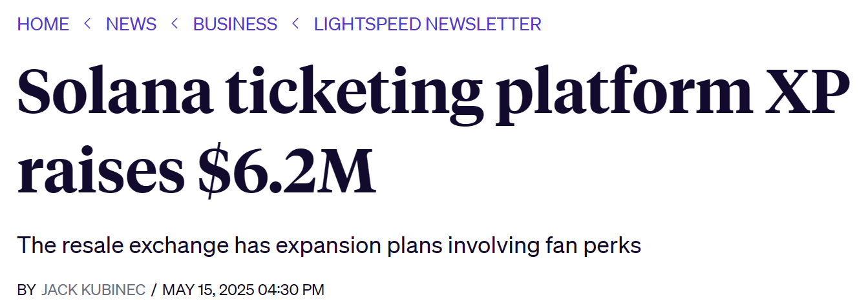Open the LIGHTSPEED NEWSLETTER breadcrumb link
Viewport: 868px width, 308px height.
point(427,25)
